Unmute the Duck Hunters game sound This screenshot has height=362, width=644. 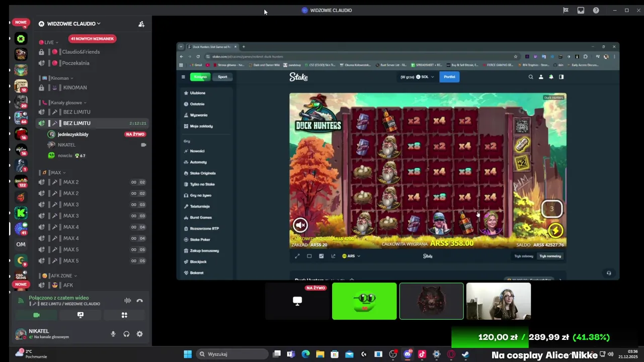[300, 225]
